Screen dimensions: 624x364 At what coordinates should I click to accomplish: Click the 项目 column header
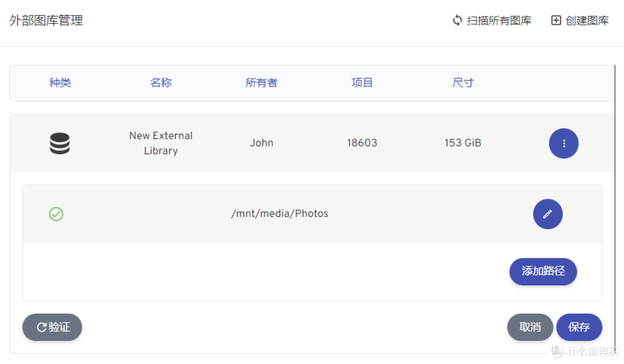362,83
